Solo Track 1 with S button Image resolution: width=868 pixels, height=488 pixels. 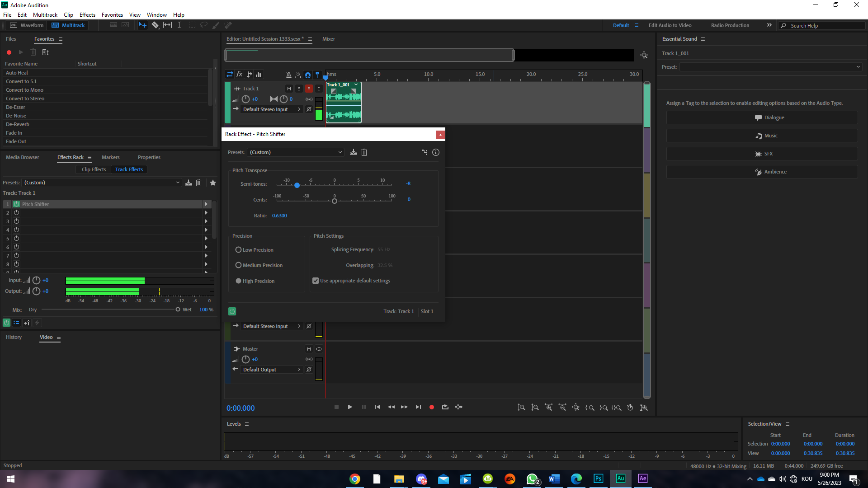(299, 89)
